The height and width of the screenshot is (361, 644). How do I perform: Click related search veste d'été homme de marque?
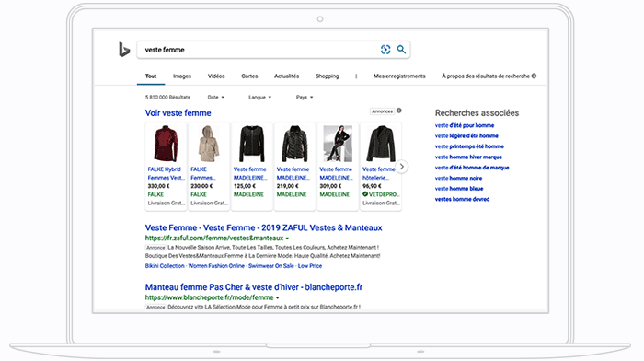pyautogui.click(x=472, y=168)
